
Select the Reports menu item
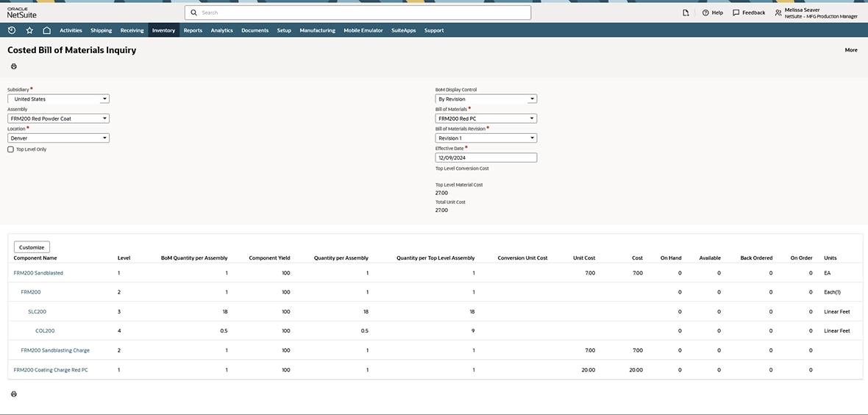click(x=193, y=30)
